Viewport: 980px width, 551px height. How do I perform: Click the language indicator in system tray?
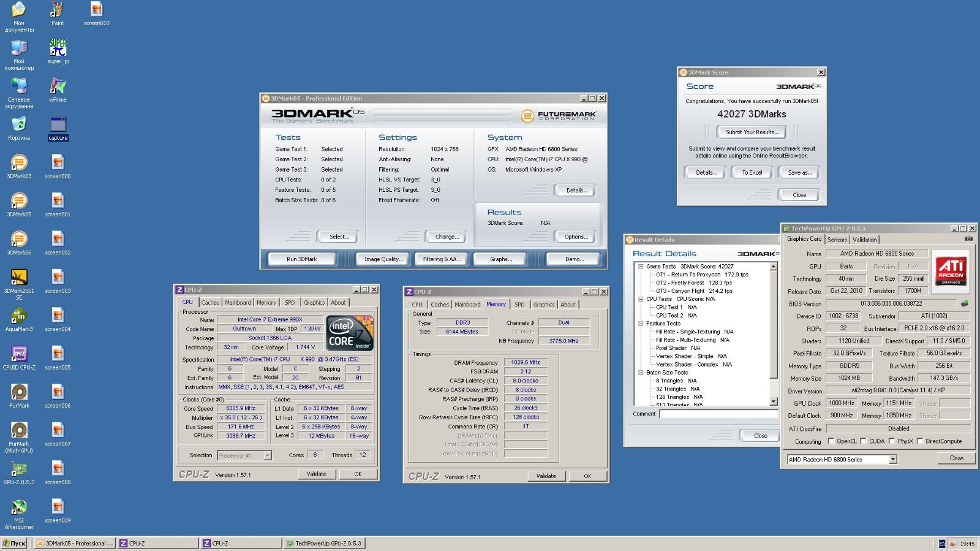(x=942, y=544)
